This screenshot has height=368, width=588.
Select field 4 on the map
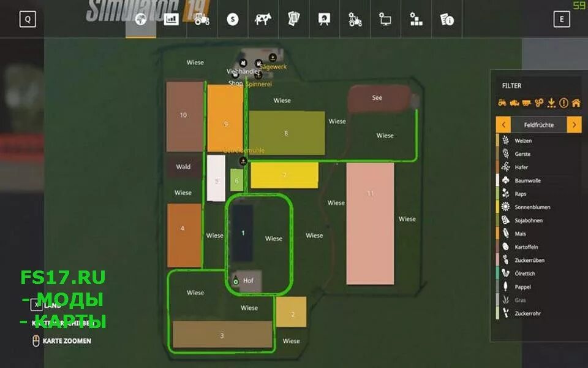click(184, 236)
